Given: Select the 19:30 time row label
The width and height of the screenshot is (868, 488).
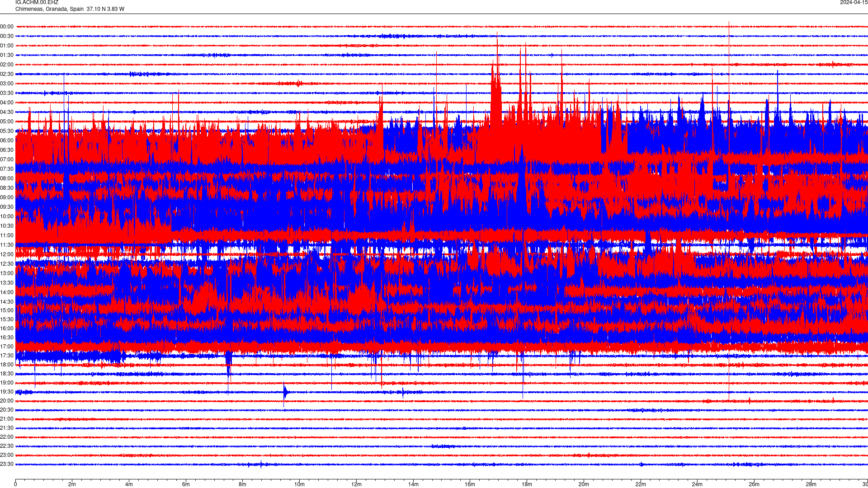Looking at the screenshot, I should click(7, 392).
